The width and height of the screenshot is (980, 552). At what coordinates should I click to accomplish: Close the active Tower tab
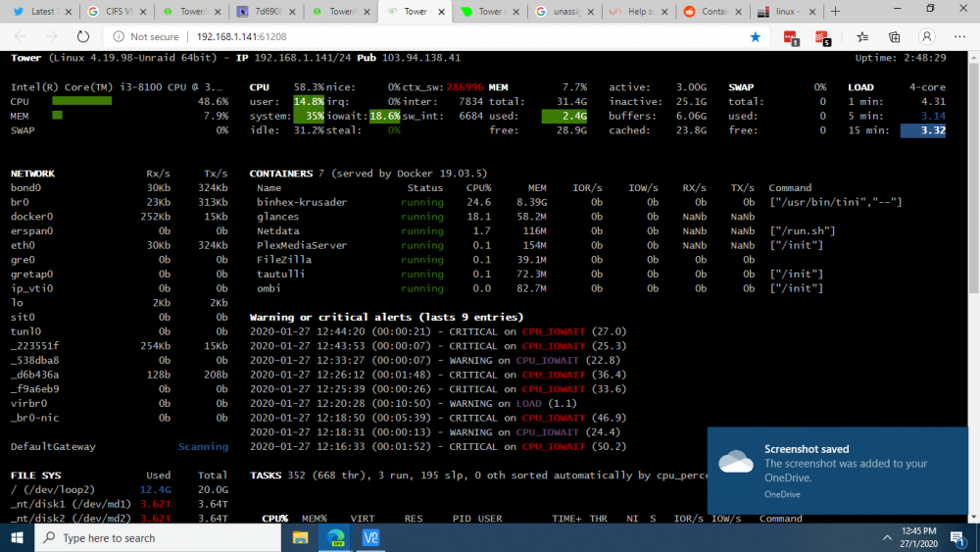coord(441,12)
